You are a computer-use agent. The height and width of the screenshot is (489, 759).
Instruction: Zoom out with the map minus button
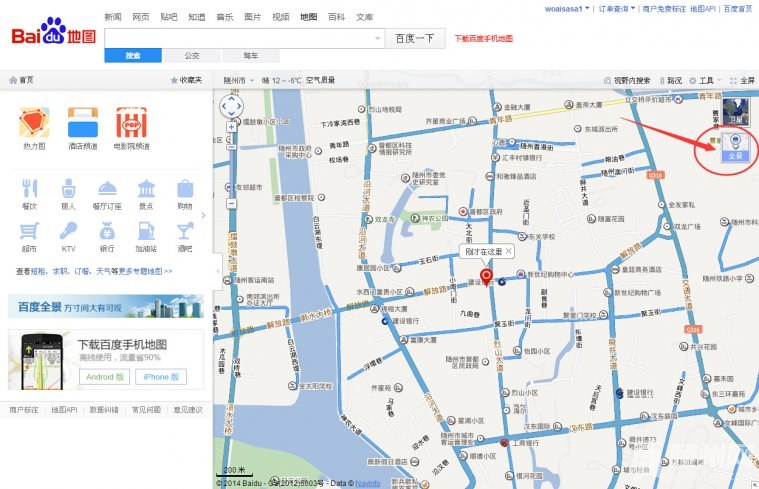pyautogui.click(x=232, y=204)
